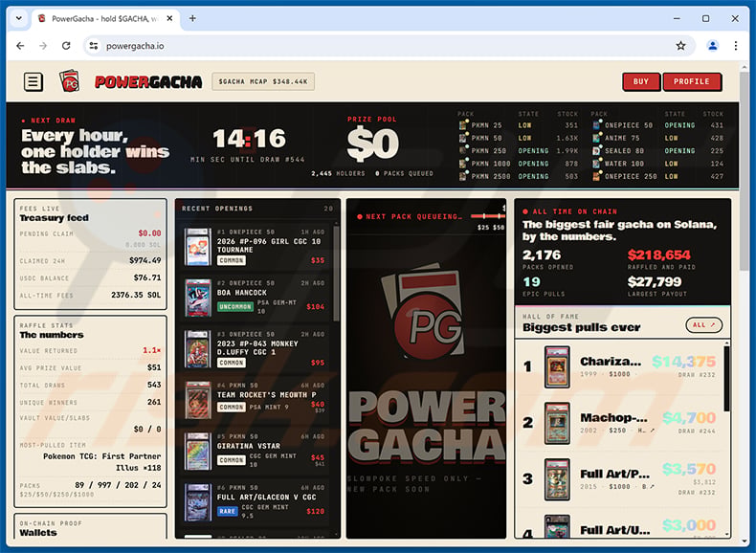Viewport: 756px width, 553px height.
Task: Open the hamburger menu icon
Action: click(x=33, y=82)
